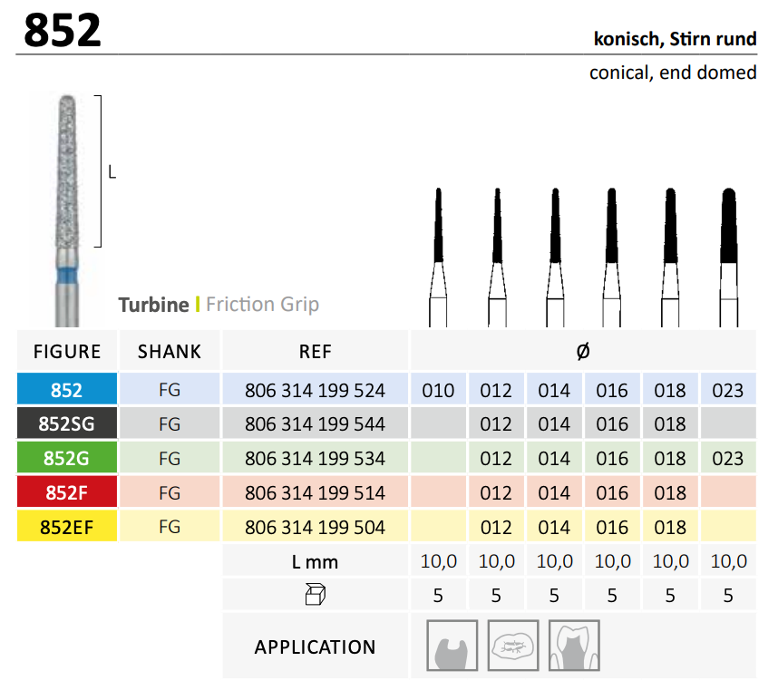Click size 012 in the 852EF row
The height and width of the screenshot is (700, 778).
496,527
